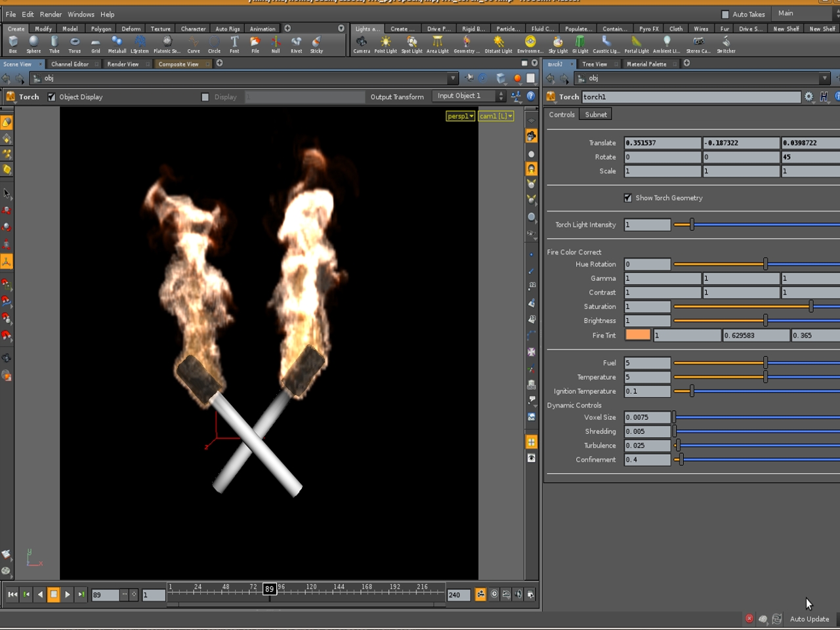Open the persp1 viewport dropdown
Image resolution: width=840 pixels, height=630 pixels.
coord(460,116)
